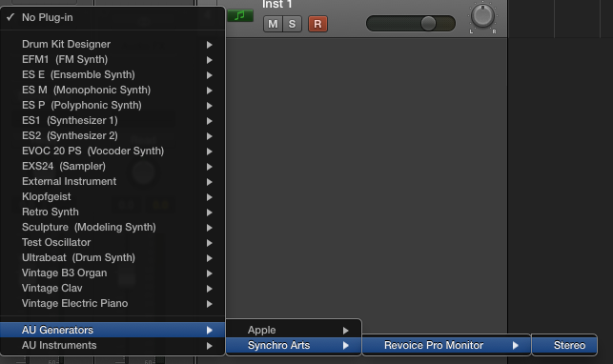The image size is (613, 364).
Task: Choose EFM1 (FM Synth)
Action: click(112, 59)
